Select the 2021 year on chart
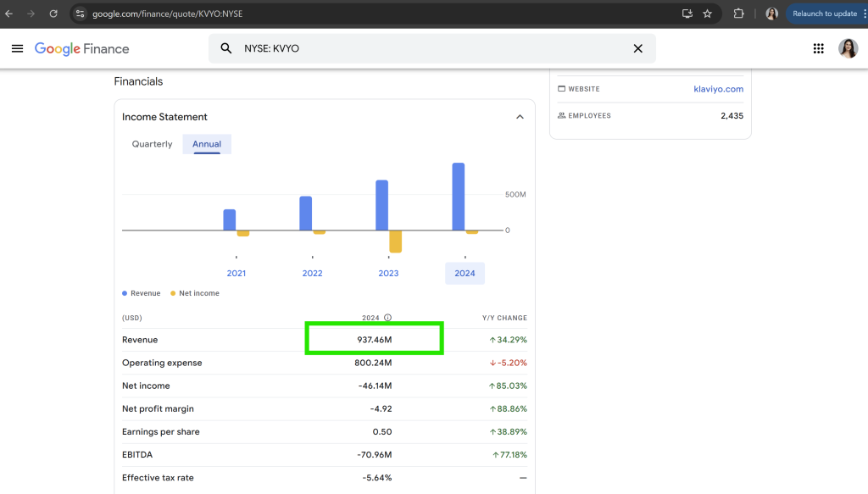 (x=236, y=273)
